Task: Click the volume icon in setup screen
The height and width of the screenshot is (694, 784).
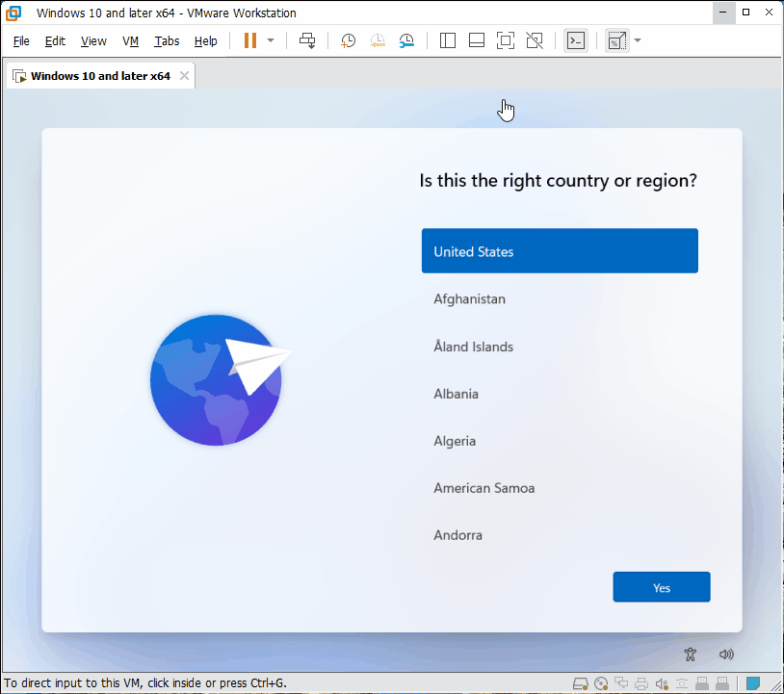Action: tap(726, 654)
